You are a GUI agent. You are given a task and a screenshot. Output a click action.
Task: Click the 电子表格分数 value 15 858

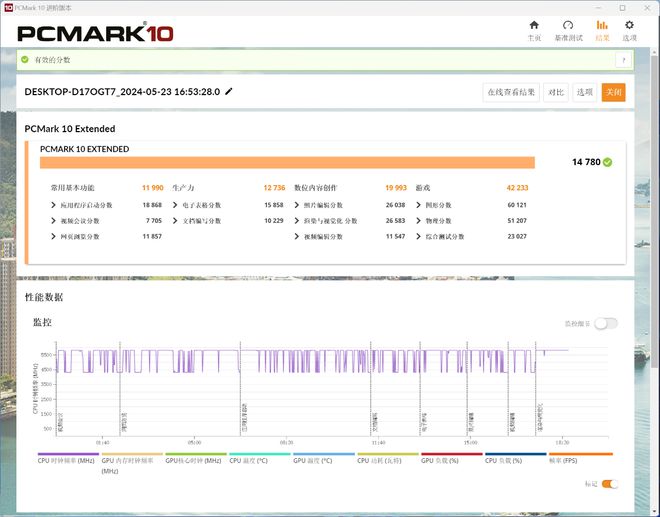click(x=274, y=205)
